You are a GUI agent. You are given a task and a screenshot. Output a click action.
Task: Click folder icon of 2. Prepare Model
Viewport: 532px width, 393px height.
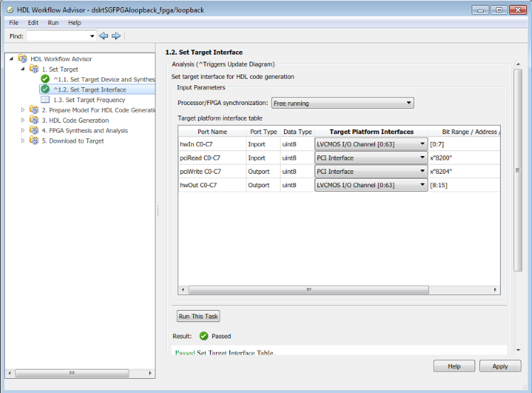click(x=33, y=110)
